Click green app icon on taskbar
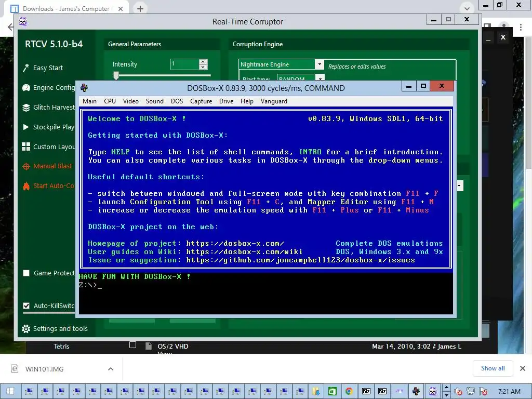Screen dimensions: 532x399 coord(332,391)
